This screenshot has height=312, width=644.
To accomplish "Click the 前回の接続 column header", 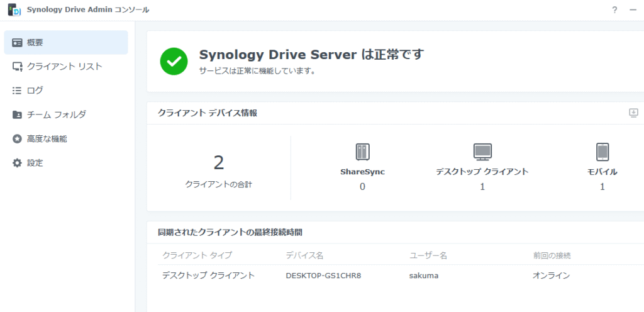I will coord(552,255).
